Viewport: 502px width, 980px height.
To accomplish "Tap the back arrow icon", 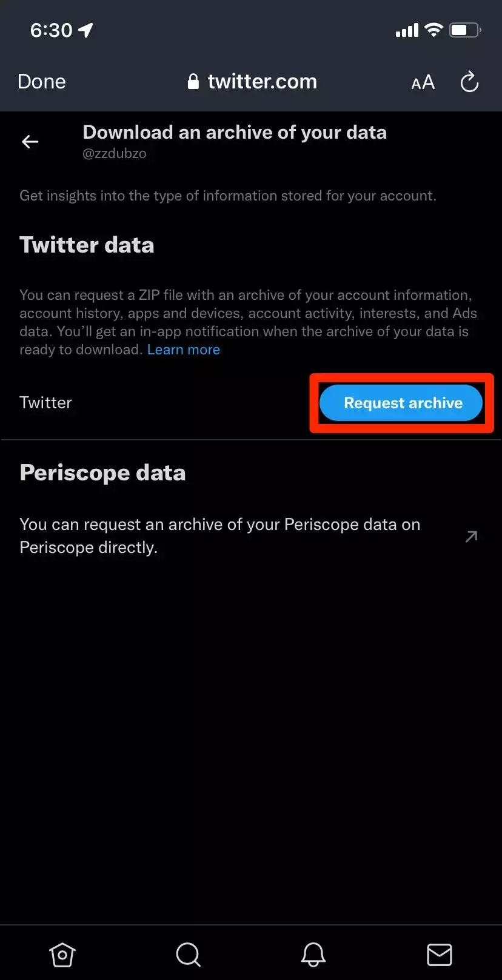I will [30, 142].
